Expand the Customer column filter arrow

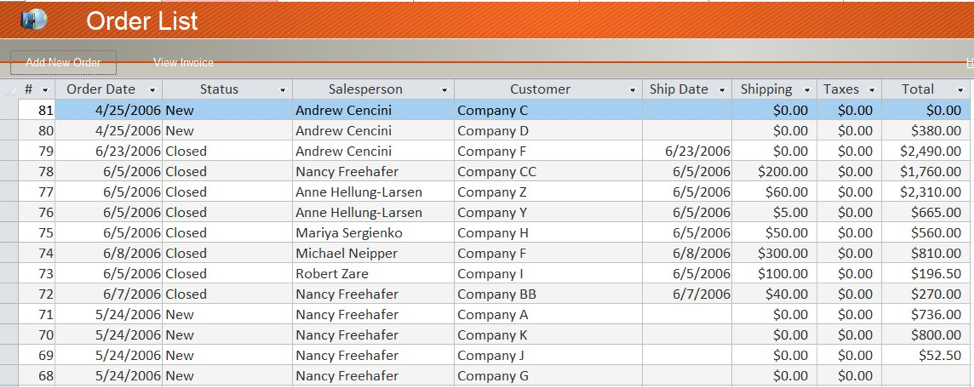[x=632, y=90]
